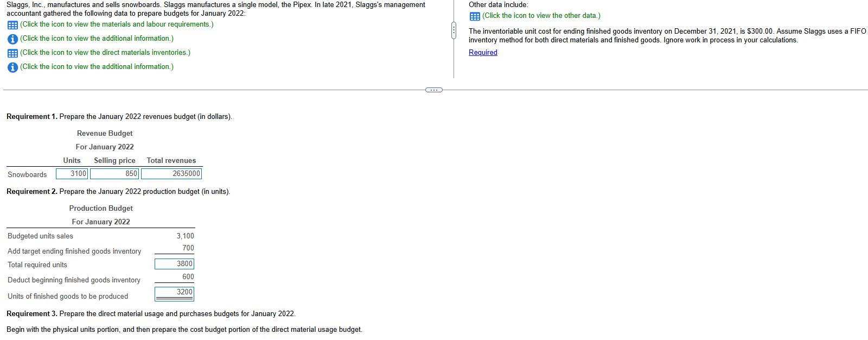Select the Total required units input field
868x340 pixels.
tap(174, 264)
